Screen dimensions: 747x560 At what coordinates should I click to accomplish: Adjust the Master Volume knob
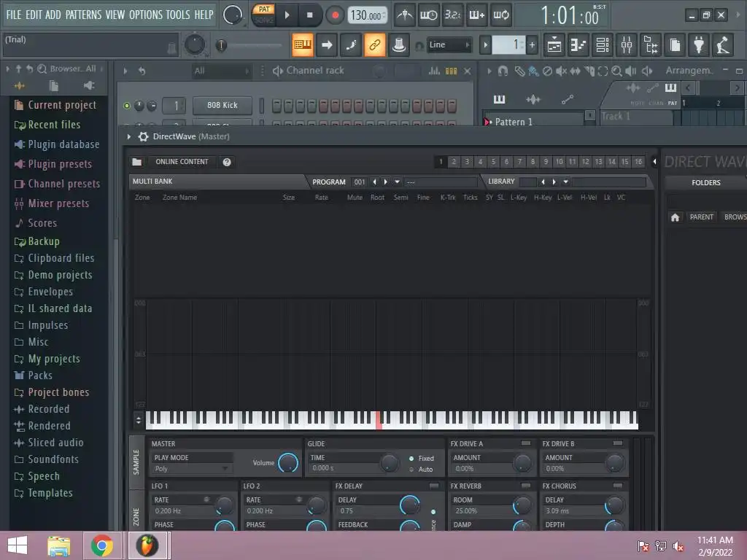(287, 462)
